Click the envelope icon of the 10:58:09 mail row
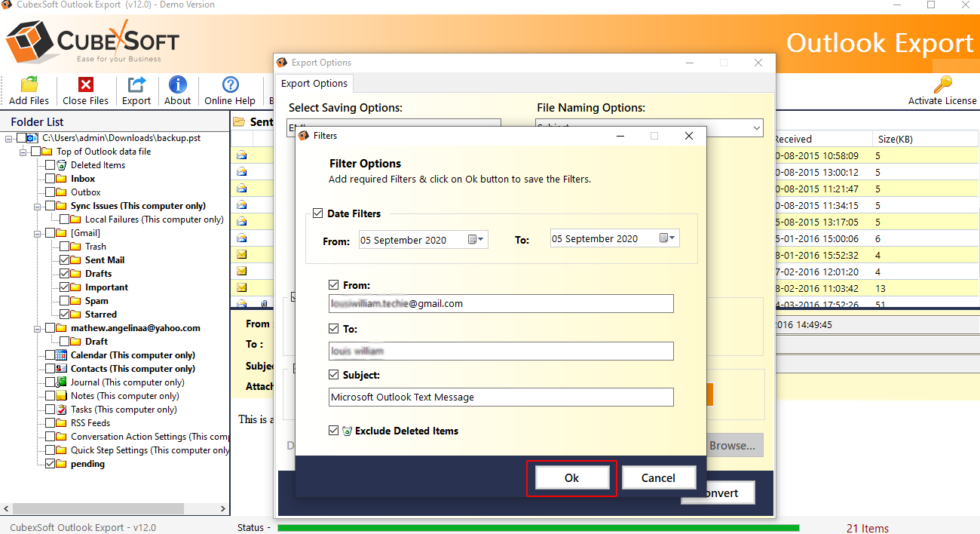Screen dimensions: 980x534 point(242,155)
